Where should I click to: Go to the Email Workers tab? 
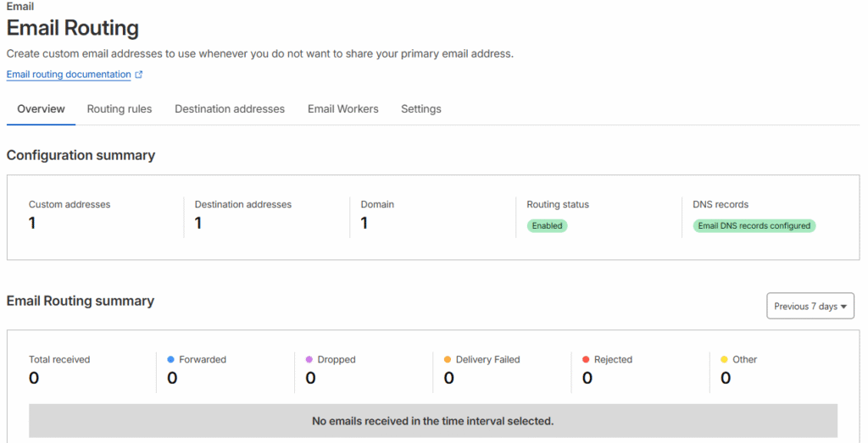tap(343, 109)
